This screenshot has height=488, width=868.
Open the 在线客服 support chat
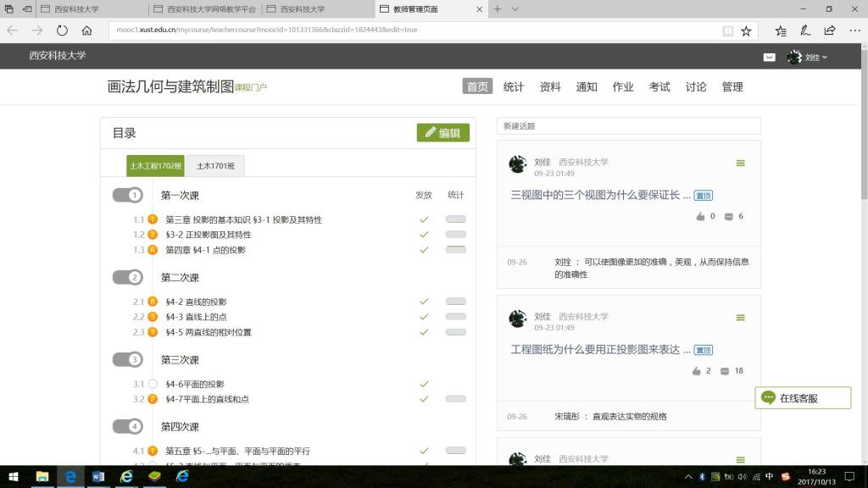click(802, 398)
